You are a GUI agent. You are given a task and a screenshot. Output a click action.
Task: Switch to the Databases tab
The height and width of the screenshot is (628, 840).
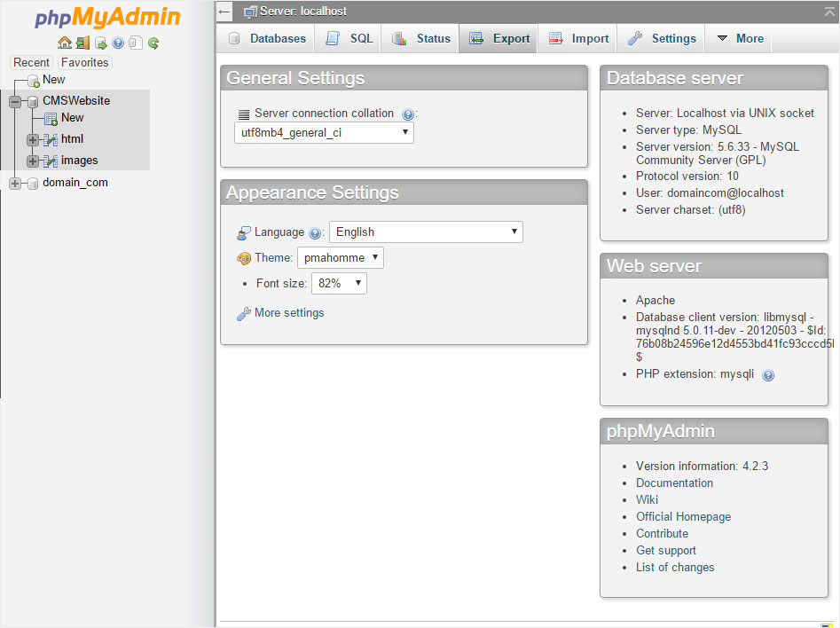click(267, 38)
